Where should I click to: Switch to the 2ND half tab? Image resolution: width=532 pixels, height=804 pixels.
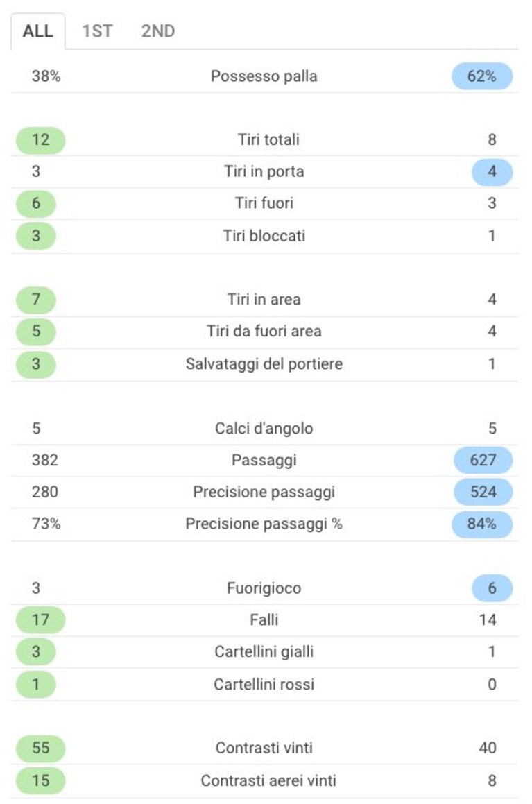158,31
